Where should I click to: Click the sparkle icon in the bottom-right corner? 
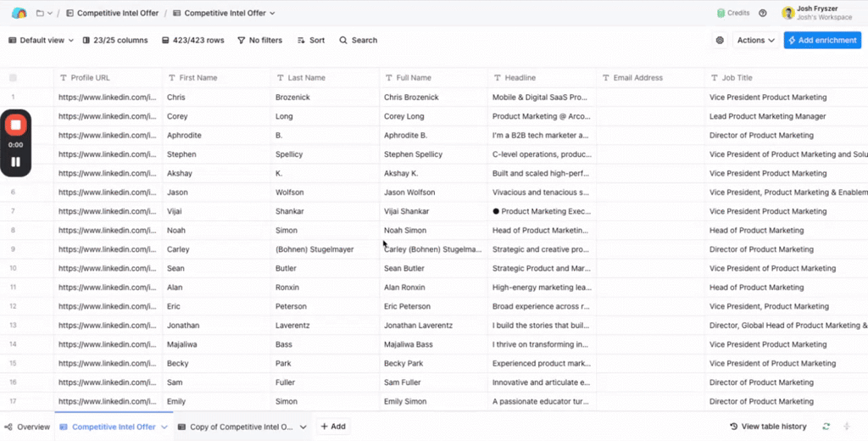coord(848,427)
